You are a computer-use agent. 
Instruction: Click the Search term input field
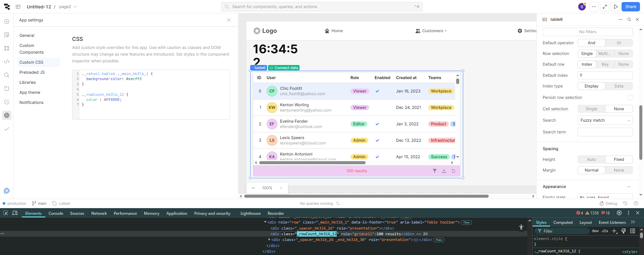[x=605, y=132]
